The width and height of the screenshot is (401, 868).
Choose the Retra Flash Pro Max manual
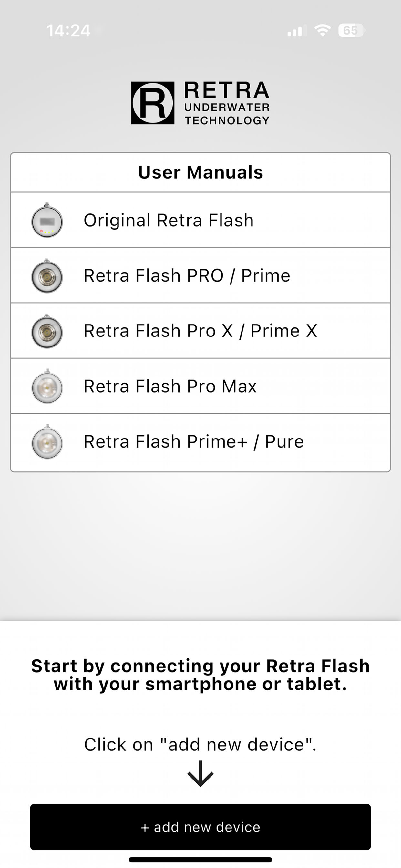point(170,386)
